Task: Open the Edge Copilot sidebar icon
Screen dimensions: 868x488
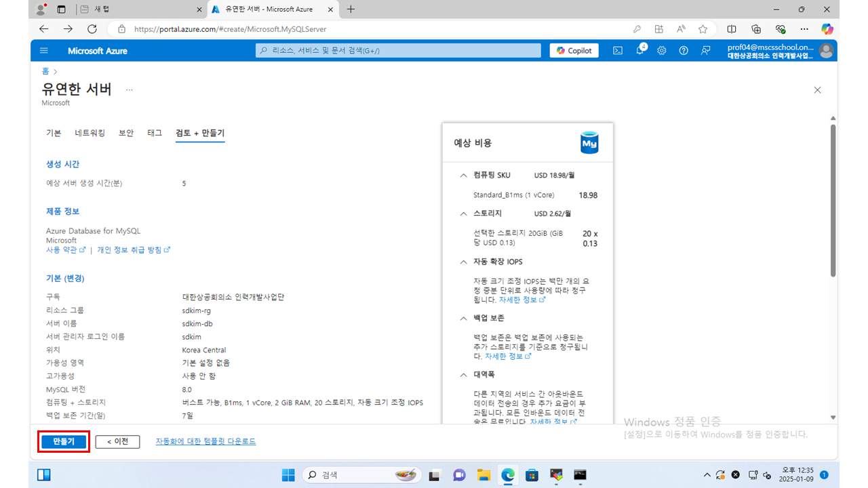Action: tap(827, 29)
